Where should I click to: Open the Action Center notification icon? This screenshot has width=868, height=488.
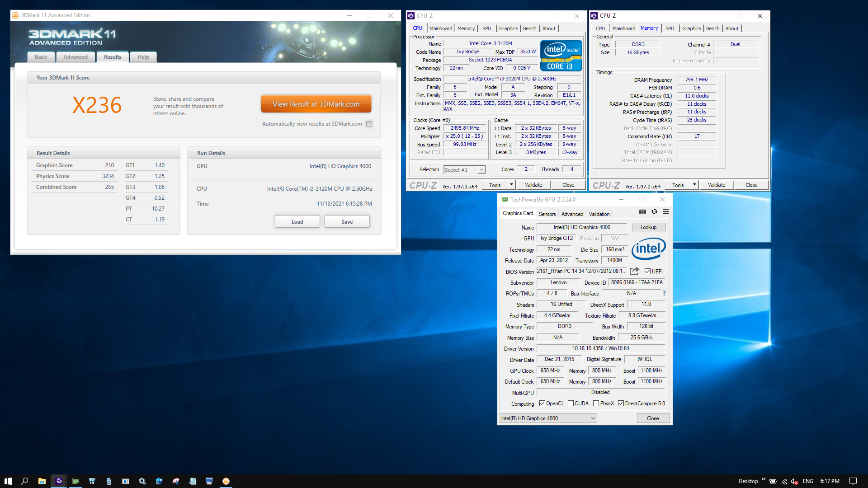(x=853, y=481)
